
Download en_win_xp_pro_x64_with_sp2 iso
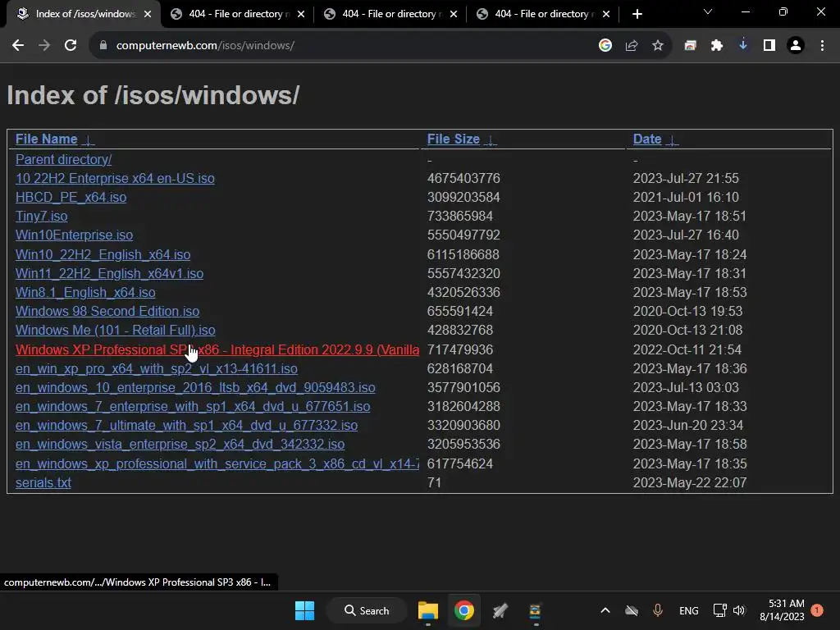[x=157, y=368]
